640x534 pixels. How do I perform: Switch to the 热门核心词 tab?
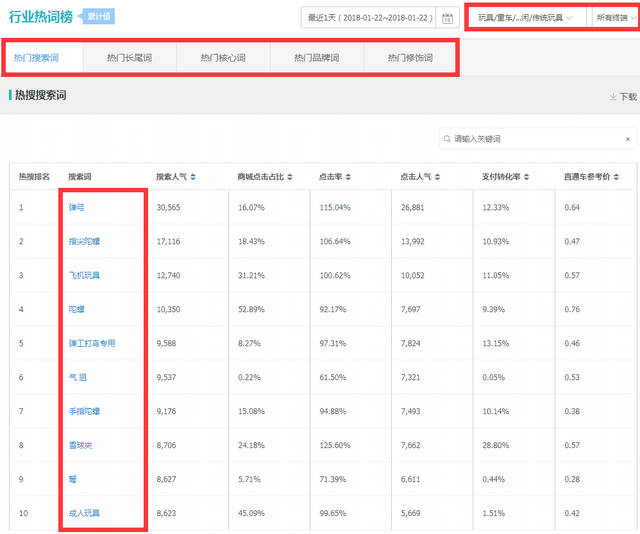tap(223, 58)
